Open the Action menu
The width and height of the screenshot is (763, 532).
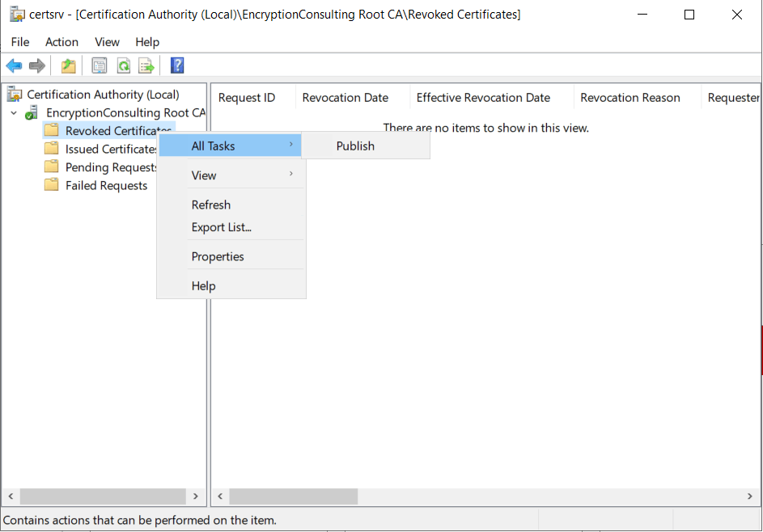click(x=61, y=42)
